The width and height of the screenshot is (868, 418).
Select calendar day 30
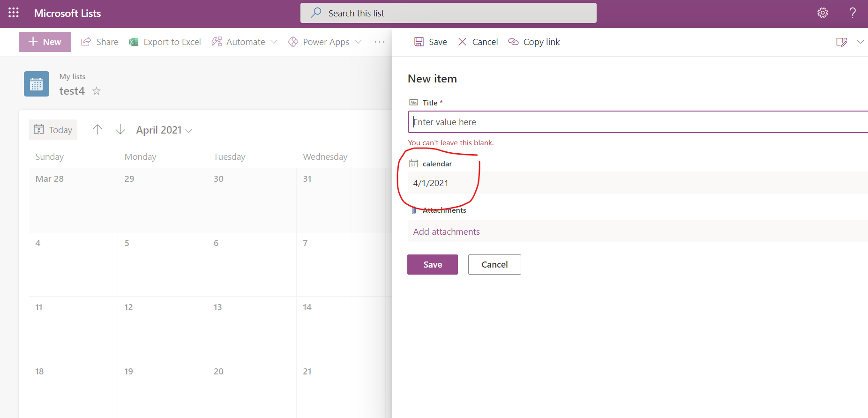[x=252, y=200]
